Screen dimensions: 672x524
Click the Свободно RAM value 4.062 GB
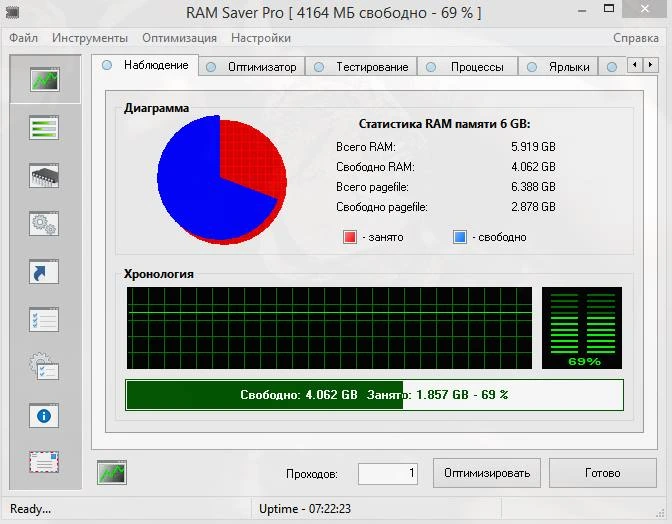[x=533, y=167]
